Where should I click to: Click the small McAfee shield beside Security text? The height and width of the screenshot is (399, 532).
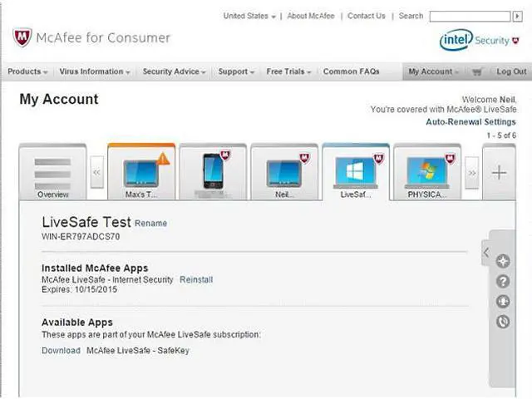pyautogui.click(x=515, y=41)
